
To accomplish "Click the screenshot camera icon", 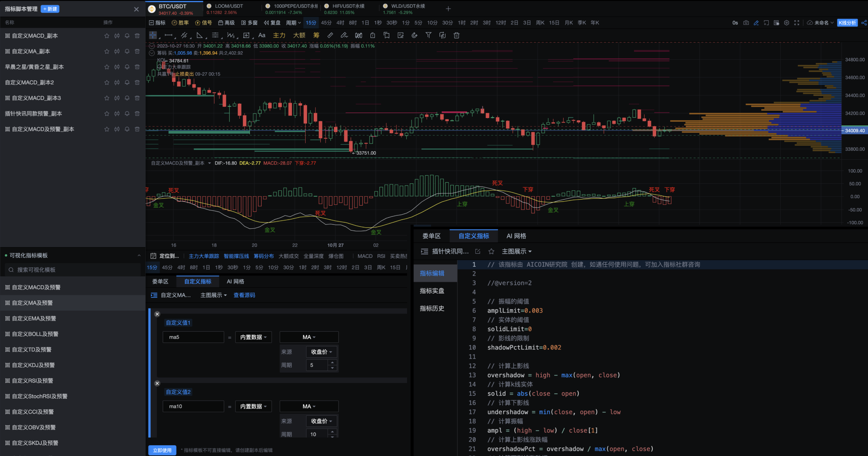I will pyautogui.click(x=746, y=23).
